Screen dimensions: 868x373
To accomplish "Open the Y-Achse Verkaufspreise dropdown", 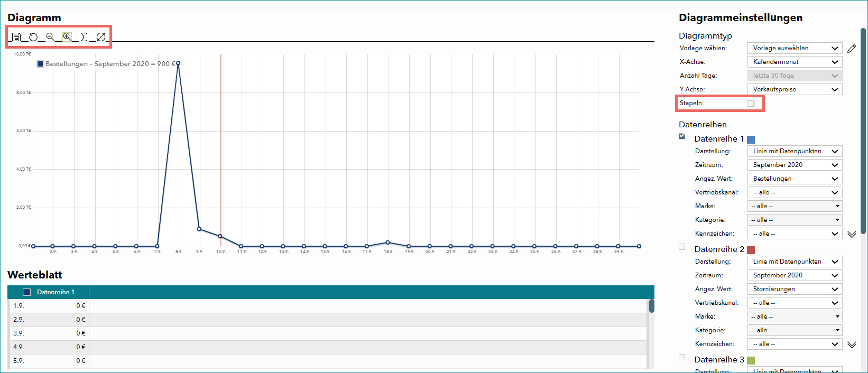I will [795, 89].
